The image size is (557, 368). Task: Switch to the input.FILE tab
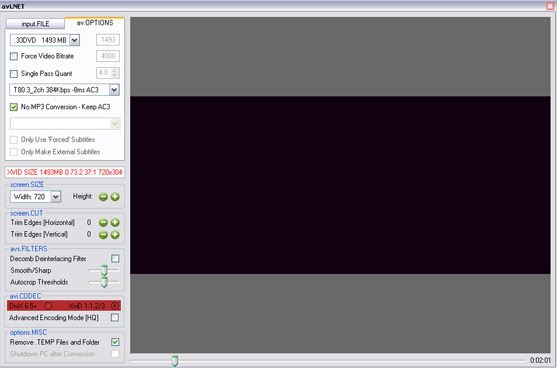coord(36,24)
